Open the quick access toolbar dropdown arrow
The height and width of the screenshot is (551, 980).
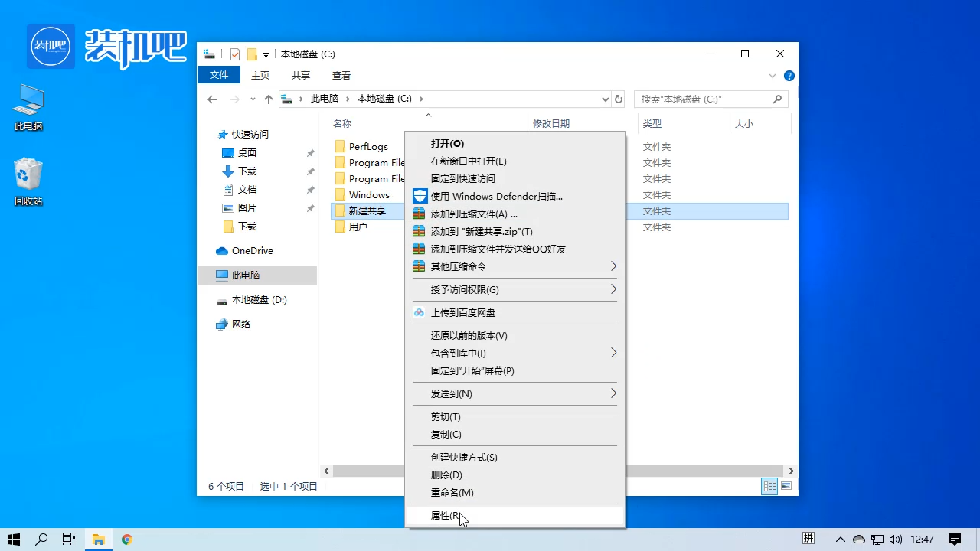pyautogui.click(x=265, y=54)
